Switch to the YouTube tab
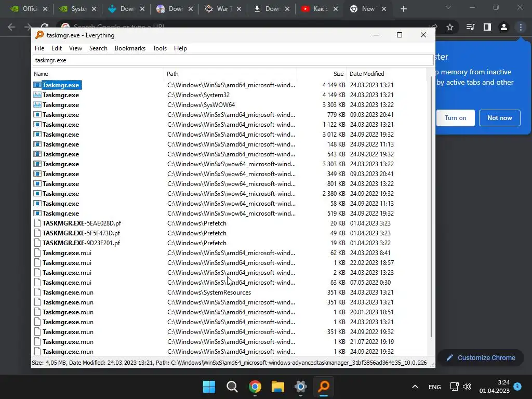 click(x=320, y=9)
